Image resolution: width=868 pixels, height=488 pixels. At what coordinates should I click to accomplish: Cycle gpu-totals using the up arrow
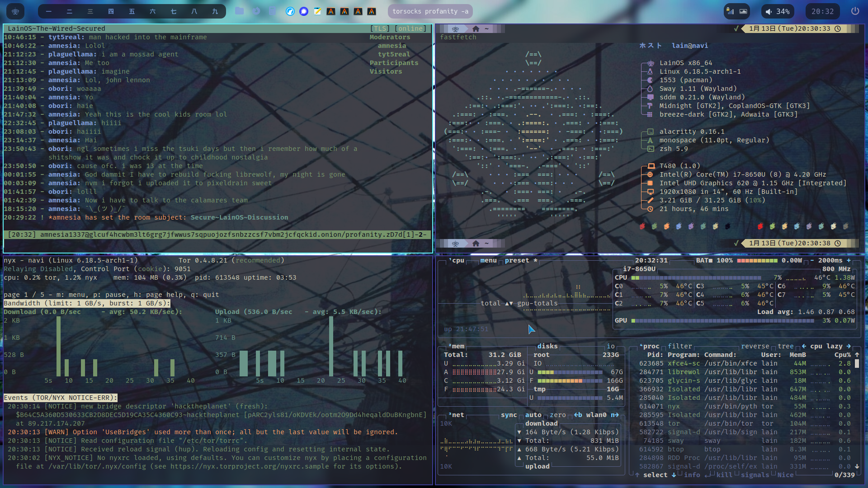[508, 303]
